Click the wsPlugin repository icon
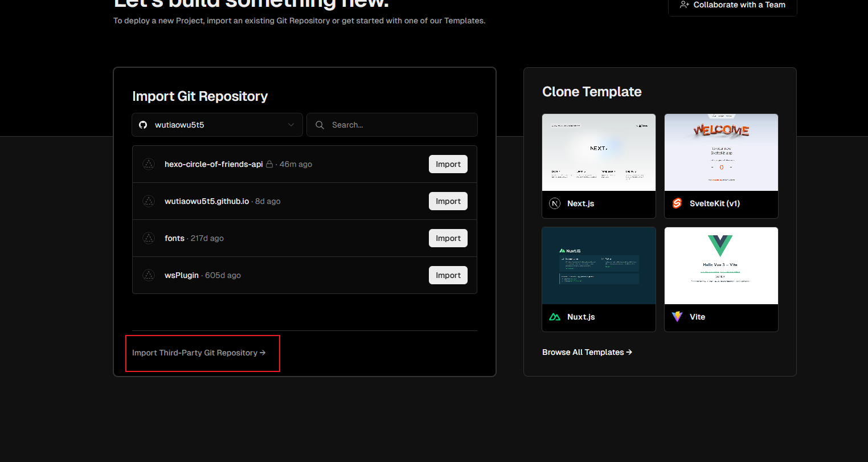This screenshot has height=462, width=868. 149,275
